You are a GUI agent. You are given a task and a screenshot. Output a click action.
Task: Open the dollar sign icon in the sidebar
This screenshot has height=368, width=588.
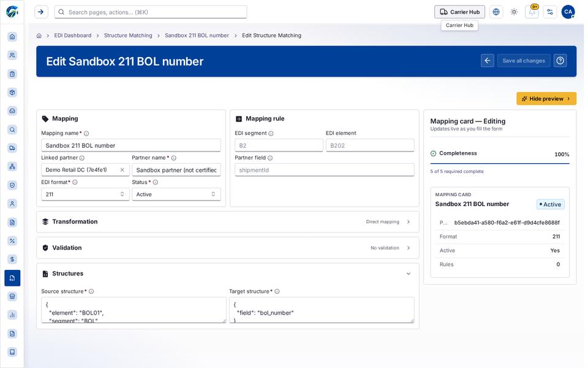click(x=12, y=259)
